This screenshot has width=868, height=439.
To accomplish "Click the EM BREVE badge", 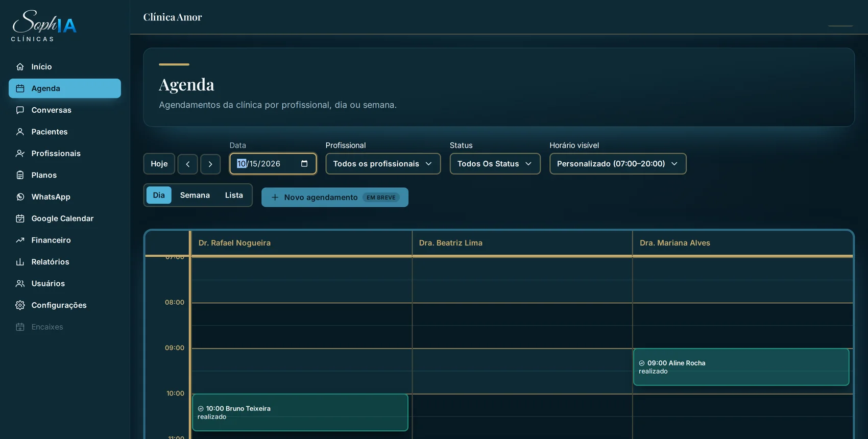I will (381, 198).
